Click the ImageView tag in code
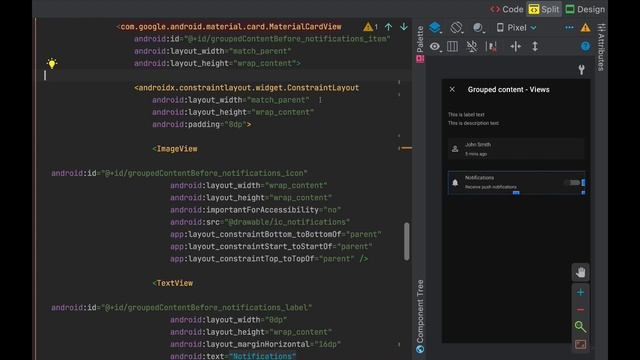Image resolution: width=640 pixels, height=360 pixels. pos(175,149)
